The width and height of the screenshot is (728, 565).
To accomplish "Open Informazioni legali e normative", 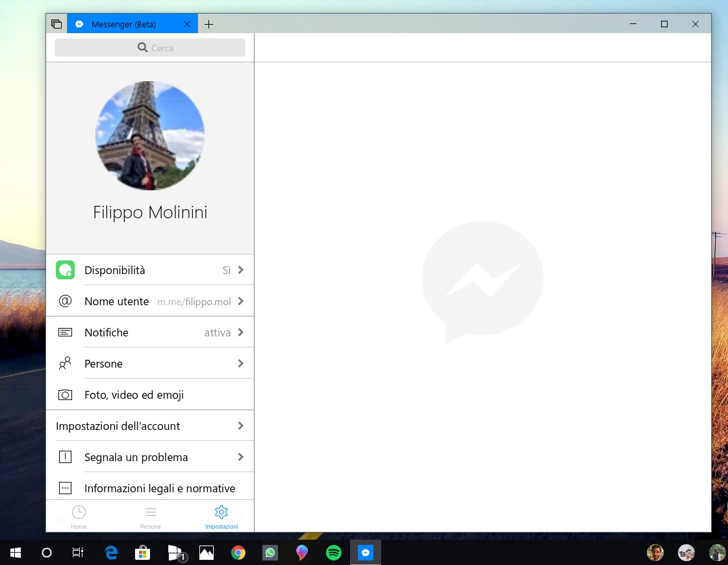I will click(150, 488).
